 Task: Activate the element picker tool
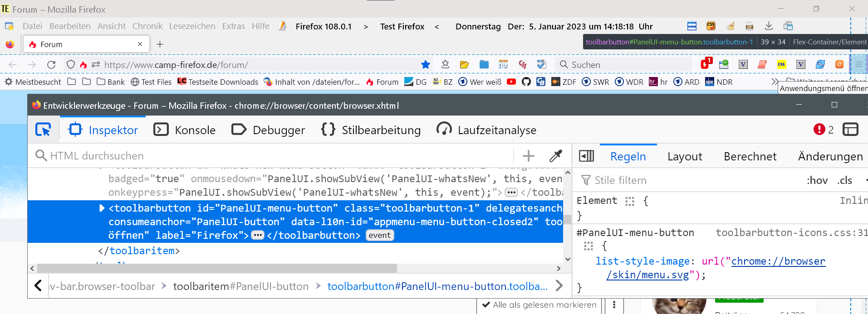tap(43, 130)
